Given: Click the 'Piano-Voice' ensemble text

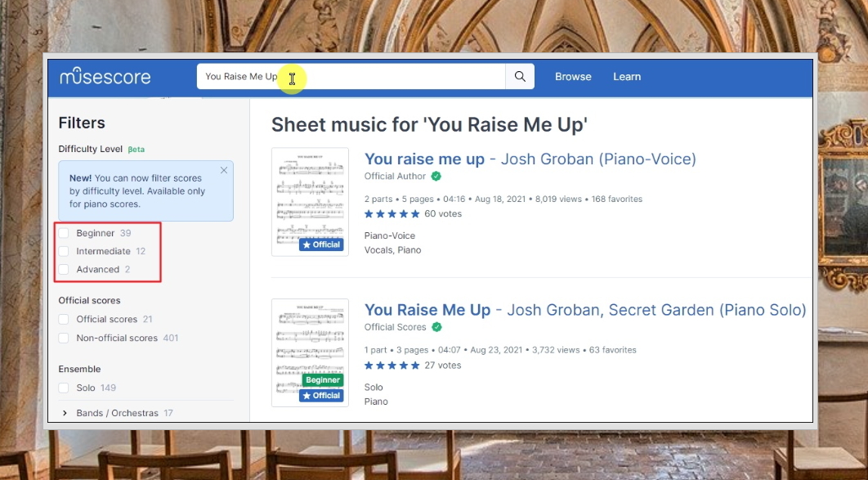Looking at the screenshot, I should click(x=390, y=236).
